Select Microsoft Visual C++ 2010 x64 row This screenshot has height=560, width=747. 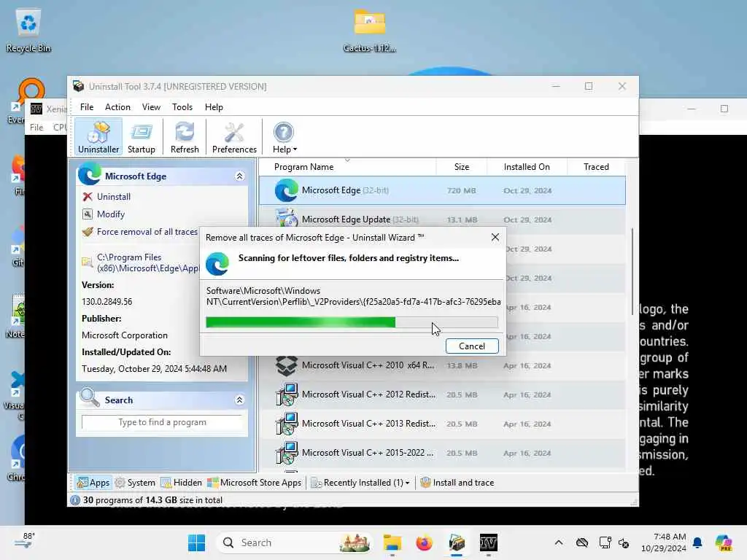[442, 366]
